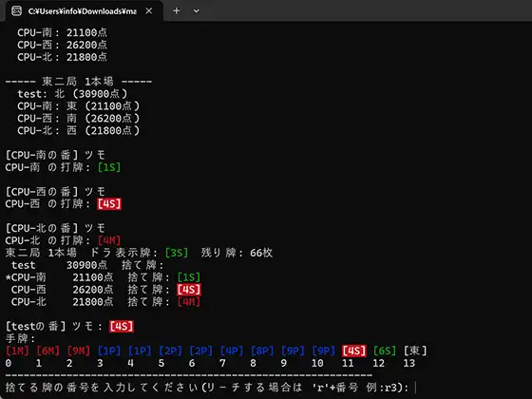The height and width of the screenshot is (399, 532).
Task: Click the remaining tiles count 66枚
Action: [261, 253]
